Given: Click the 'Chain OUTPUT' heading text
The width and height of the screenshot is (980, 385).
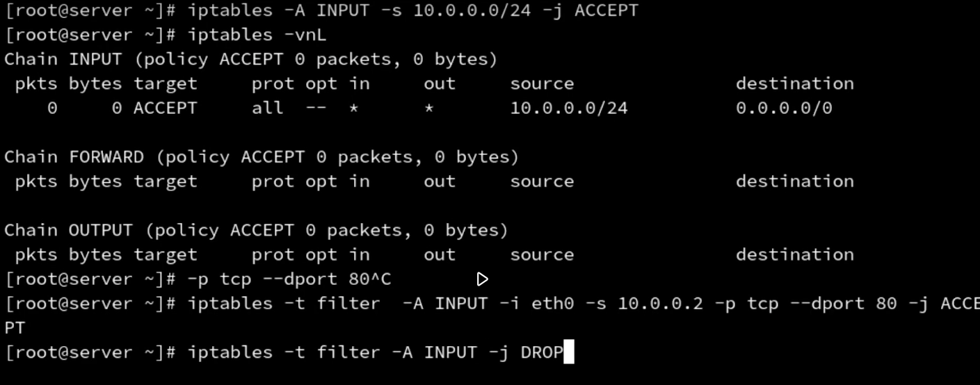Looking at the screenshot, I should point(68,230).
